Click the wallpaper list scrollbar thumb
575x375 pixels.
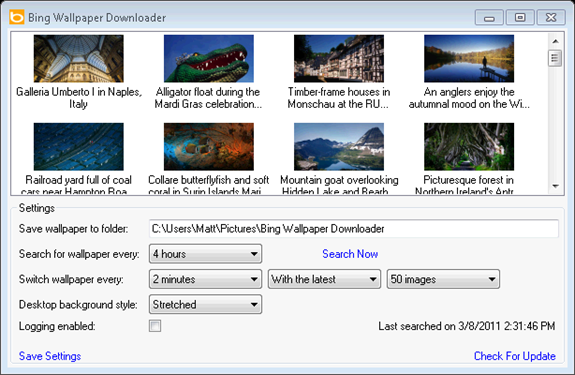[555, 58]
